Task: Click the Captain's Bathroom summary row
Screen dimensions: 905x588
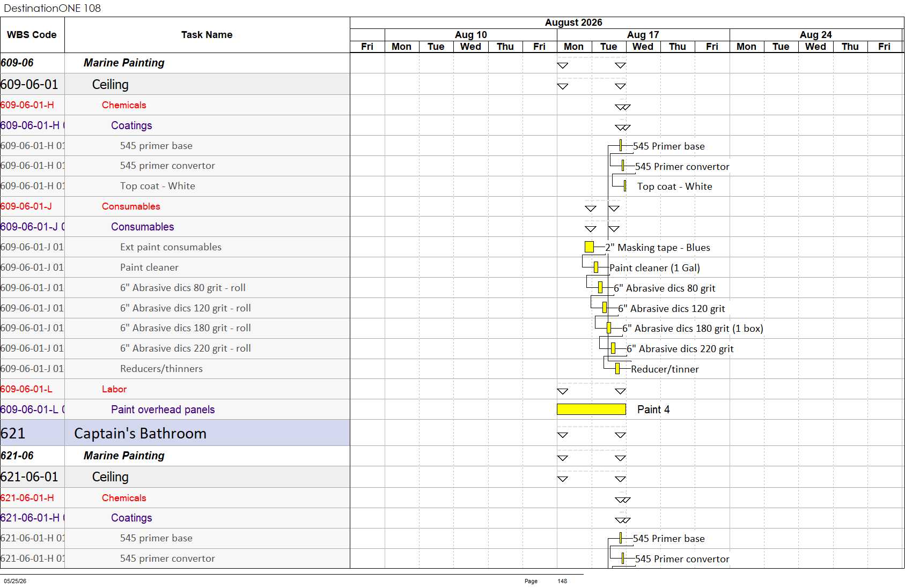Action: (x=175, y=433)
